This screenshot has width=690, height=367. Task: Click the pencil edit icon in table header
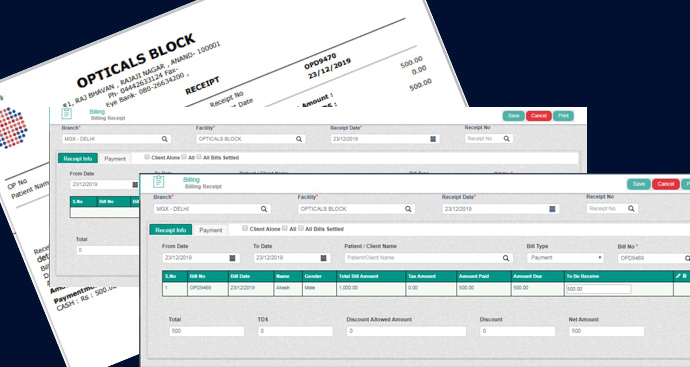click(x=678, y=276)
